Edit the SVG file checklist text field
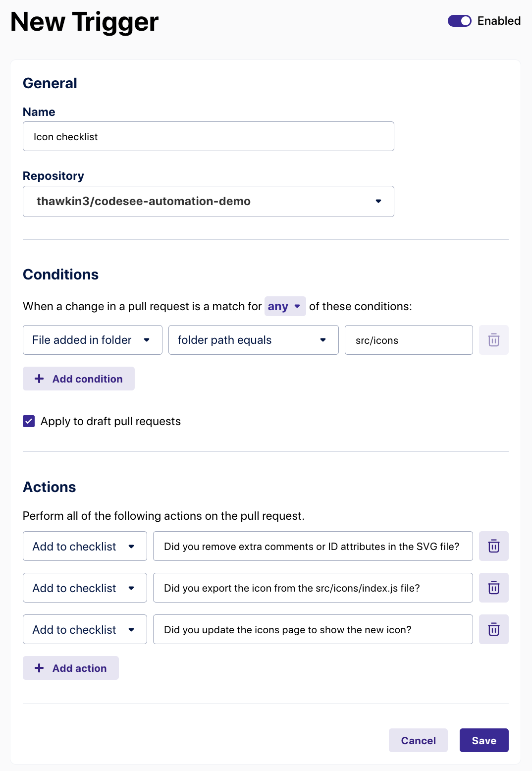Screen dimensions: 532x771 (313, 546)
